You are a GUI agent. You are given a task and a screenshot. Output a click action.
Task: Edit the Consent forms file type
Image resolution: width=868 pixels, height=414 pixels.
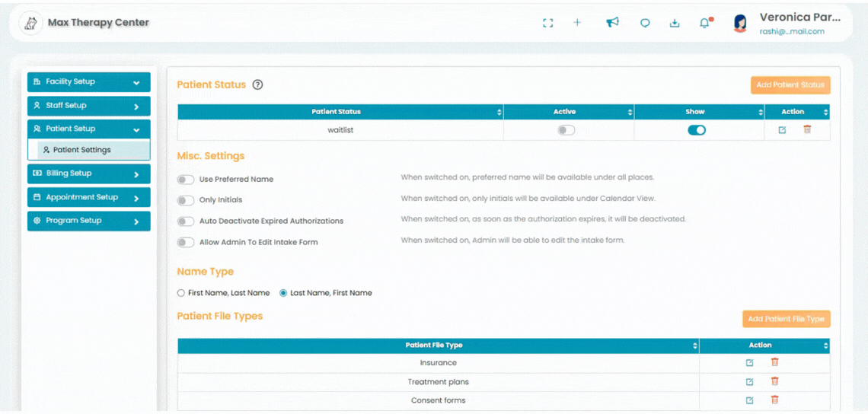(x=749, y=400)
